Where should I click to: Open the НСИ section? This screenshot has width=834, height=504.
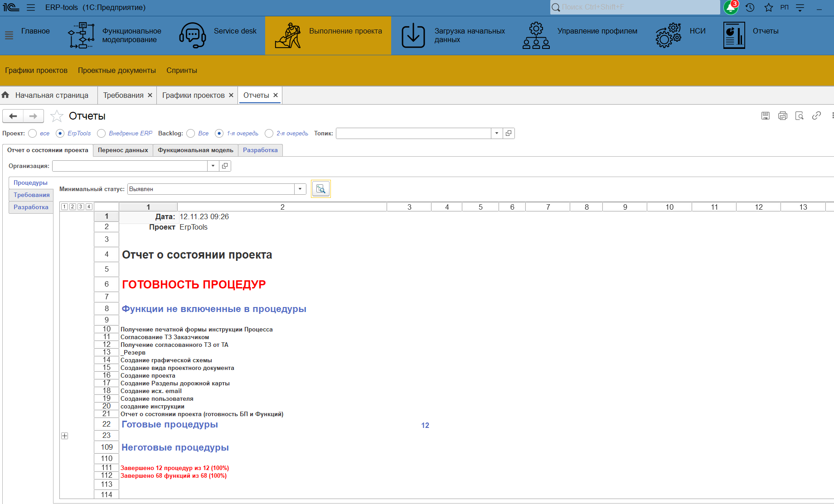tap(681, 35)
